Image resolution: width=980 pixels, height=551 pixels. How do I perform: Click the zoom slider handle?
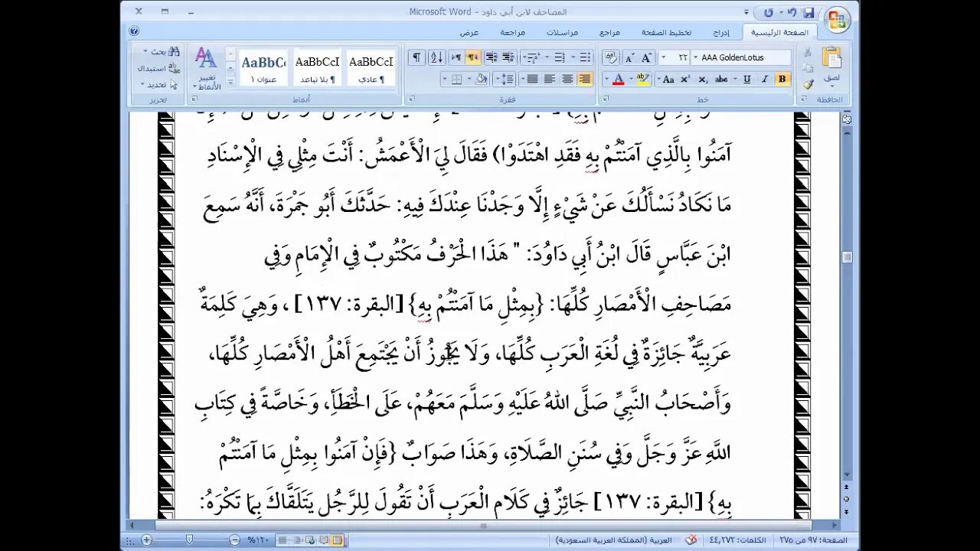(x=189, y=540)
